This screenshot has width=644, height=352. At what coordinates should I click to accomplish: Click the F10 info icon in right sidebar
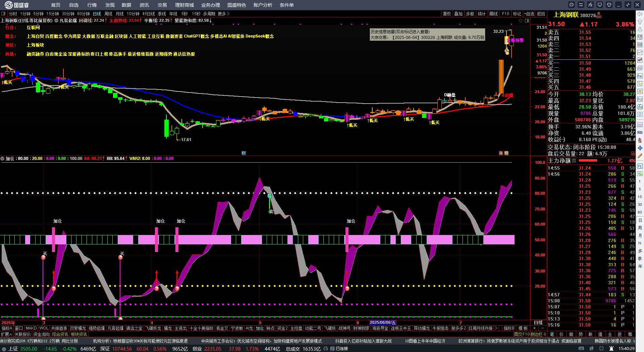pyautogui.click(x=640, y=76)
